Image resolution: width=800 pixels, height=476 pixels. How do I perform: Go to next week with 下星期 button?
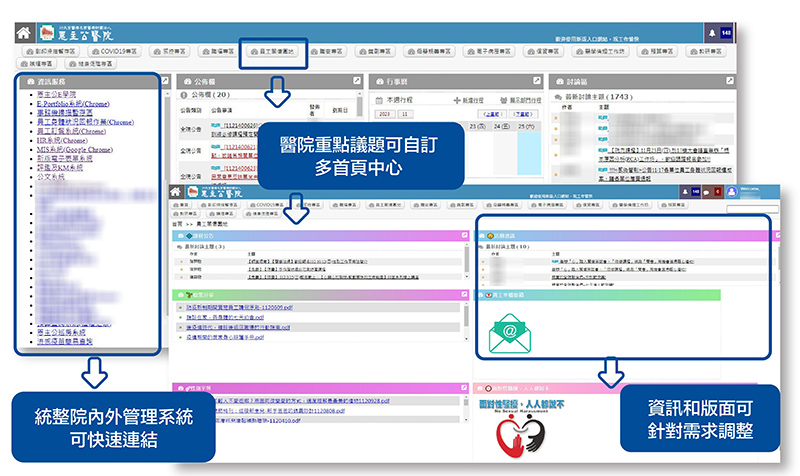524,114
